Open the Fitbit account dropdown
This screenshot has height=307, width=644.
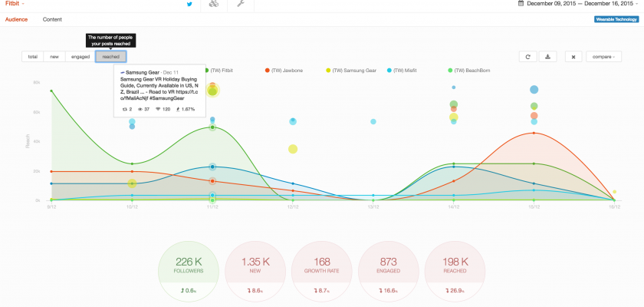[x=15, y=5]
